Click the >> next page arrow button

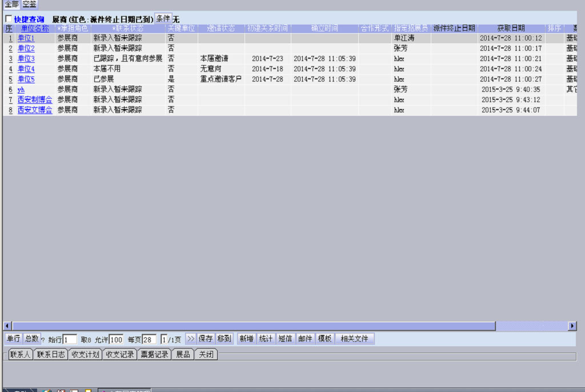191,339
